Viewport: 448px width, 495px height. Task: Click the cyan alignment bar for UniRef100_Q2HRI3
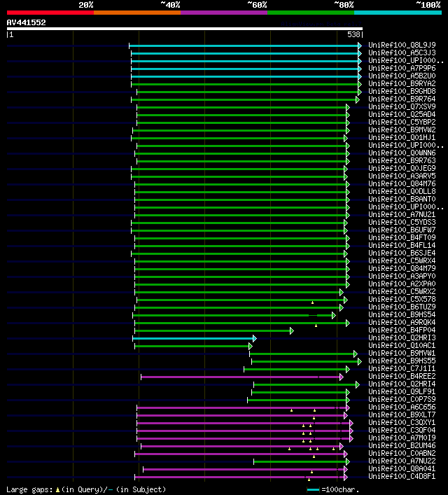pyautogui.click(x=193, y=339)
